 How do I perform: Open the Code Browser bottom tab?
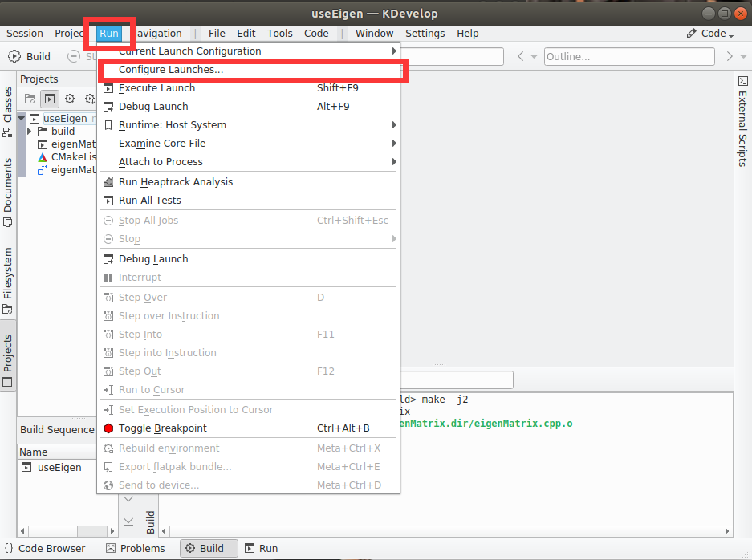[x=45, y=549]
